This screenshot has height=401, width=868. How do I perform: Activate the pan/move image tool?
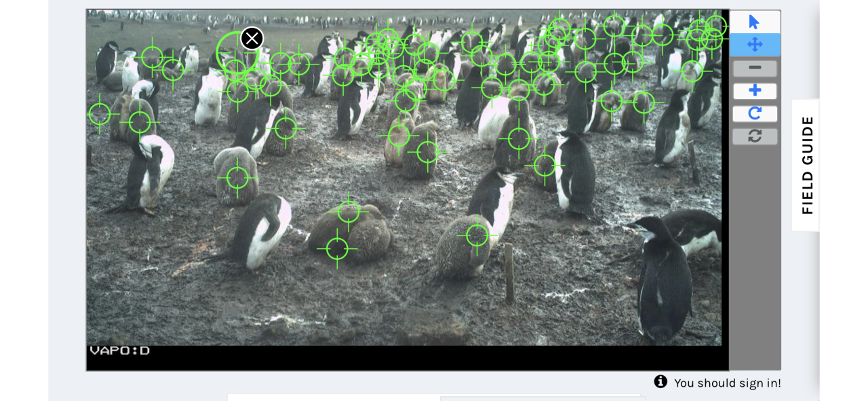(x=755, y=45)
